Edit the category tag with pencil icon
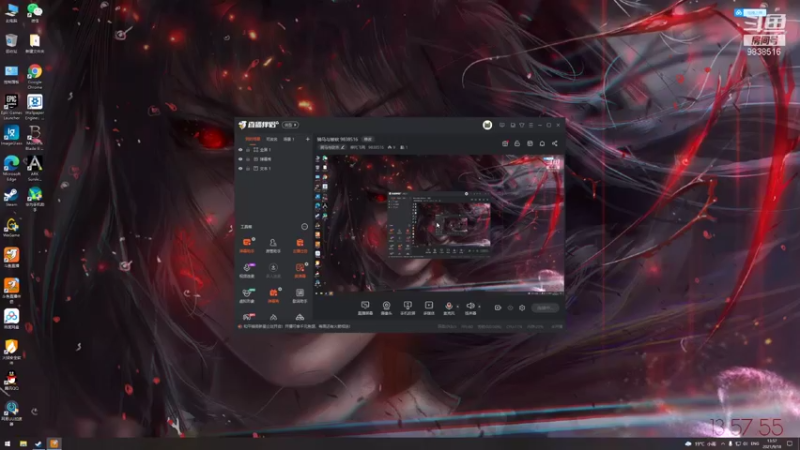The height and width of the screenshot is (450, 800). (x=343, y=147)
